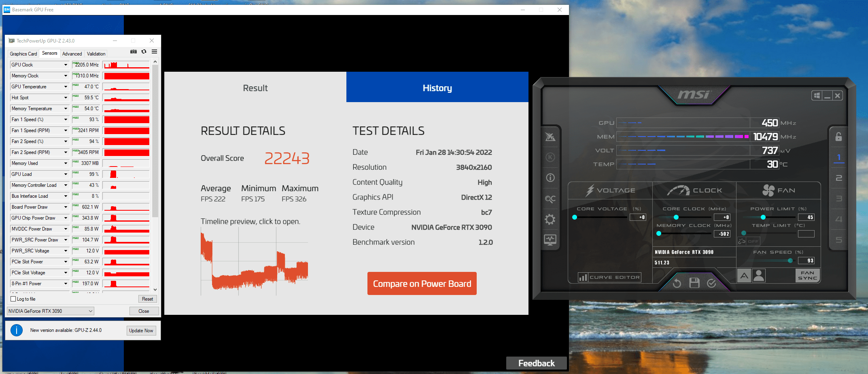Adjust the Core Clock slider handle

click(x=676, y=217)
